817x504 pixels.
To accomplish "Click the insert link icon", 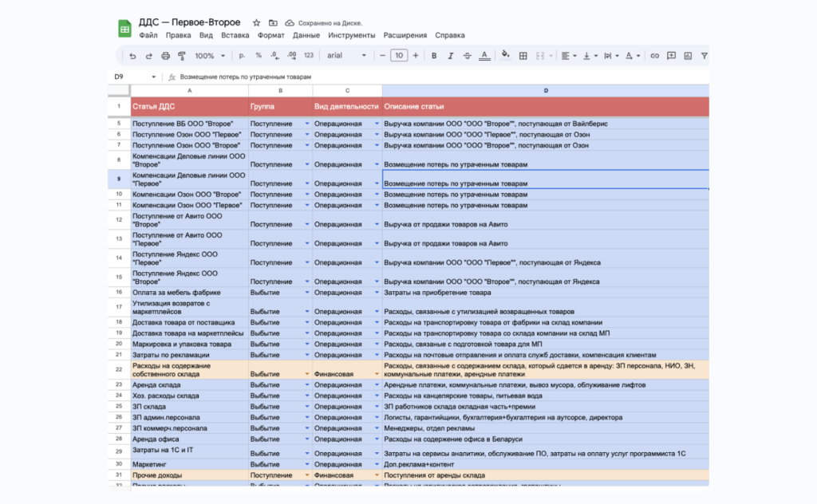I will click(655, 56).
